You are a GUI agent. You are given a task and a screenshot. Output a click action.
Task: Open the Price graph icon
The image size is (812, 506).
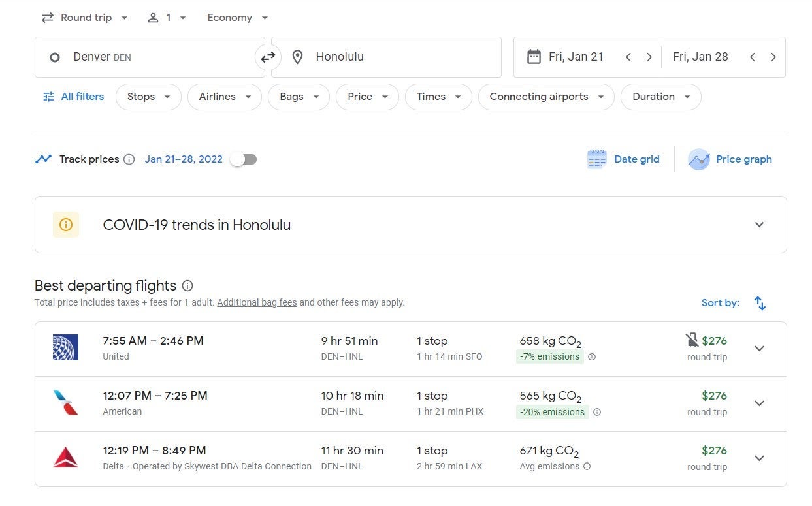point(698,159)
